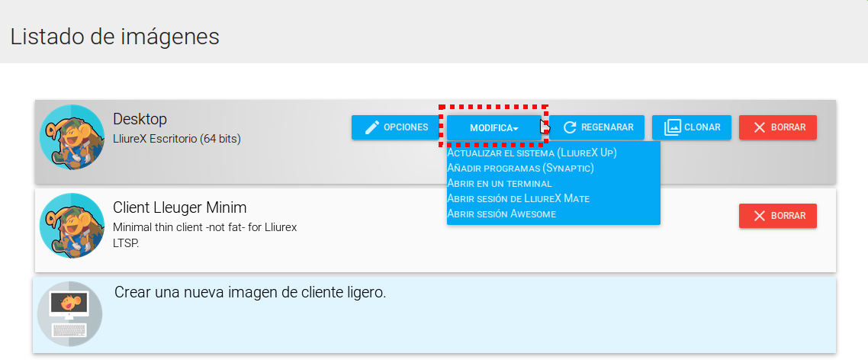Pick the Abrir en un terminal option
Viewport: 868px width, 363px height.
click(499, 183)
